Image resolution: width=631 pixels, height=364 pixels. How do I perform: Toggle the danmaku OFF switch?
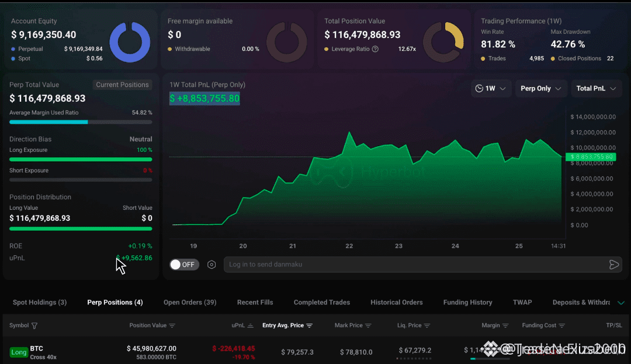coord(184,265)
